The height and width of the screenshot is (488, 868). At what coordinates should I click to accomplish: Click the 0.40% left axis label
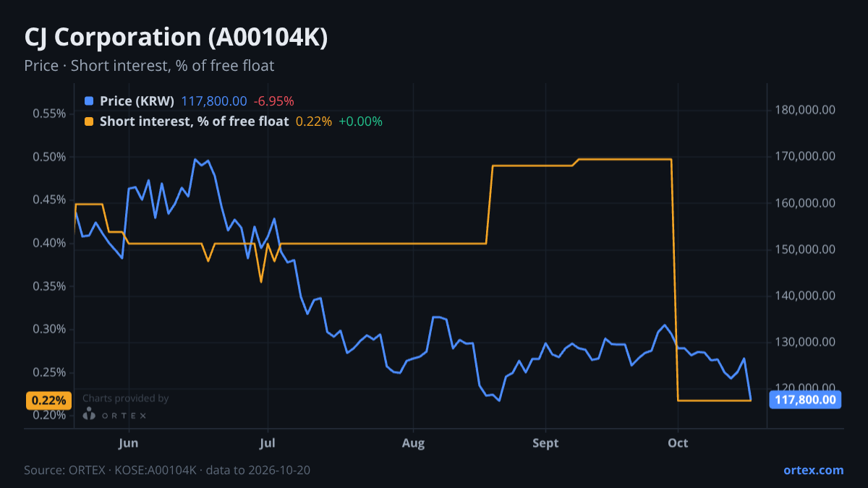point(49,243)
